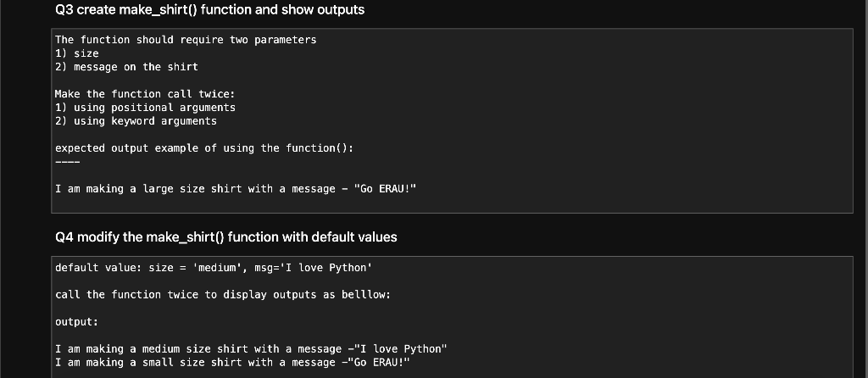868x378 pixels.
Task: Click empty space in Q3 text cell
Action: click(636, 110)
